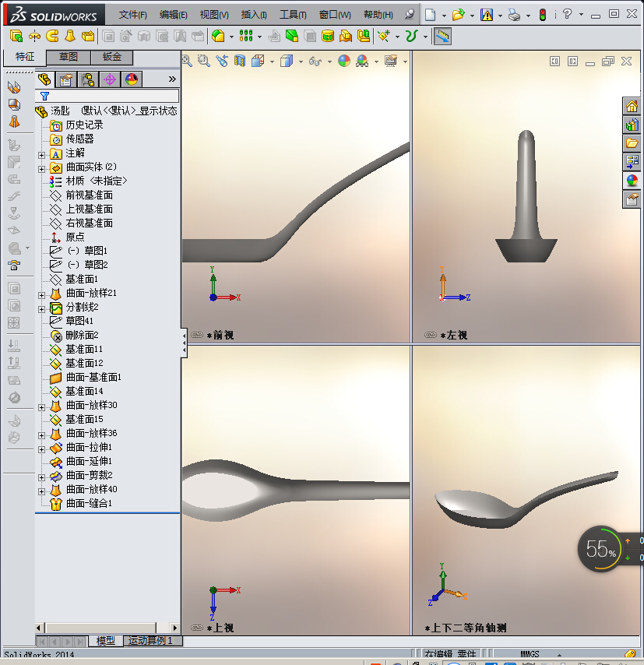Open the 文件(F) menu
The width and height of the screenshot is (644, 665).
pyautogui.click(x=133, y=15)
